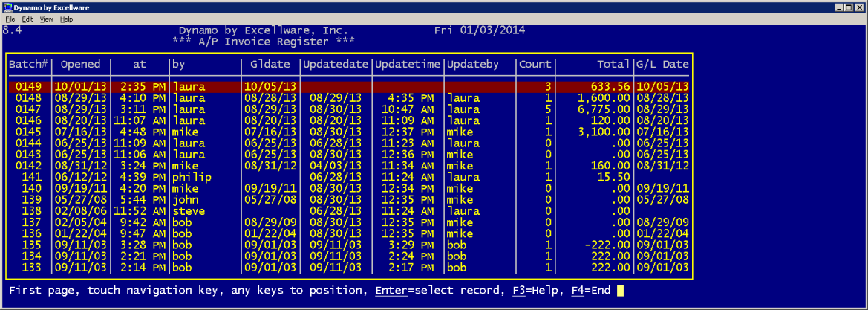Open the Edit menu
Viewport: 868px width, 310px height.
click(29, 19)
